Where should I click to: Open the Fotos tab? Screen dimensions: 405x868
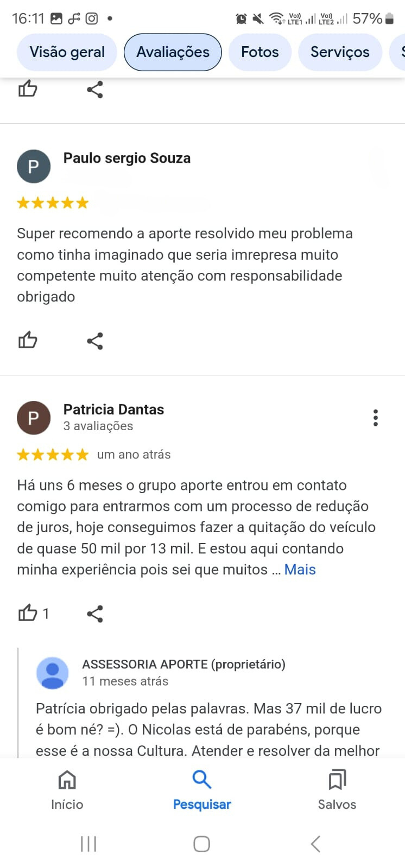(260, 52)
